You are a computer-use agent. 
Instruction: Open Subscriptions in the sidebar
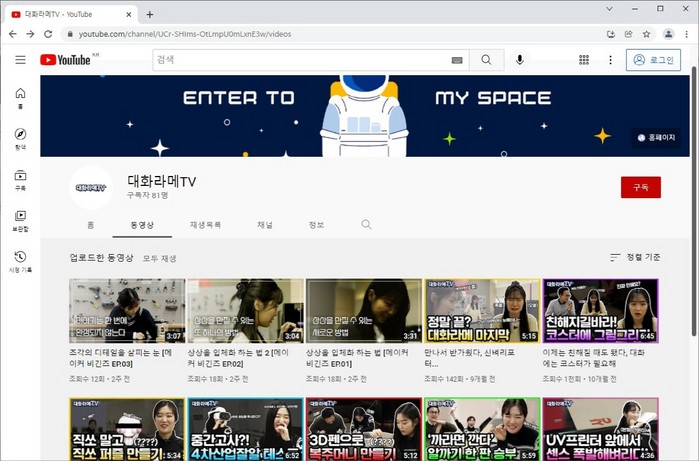20,180
